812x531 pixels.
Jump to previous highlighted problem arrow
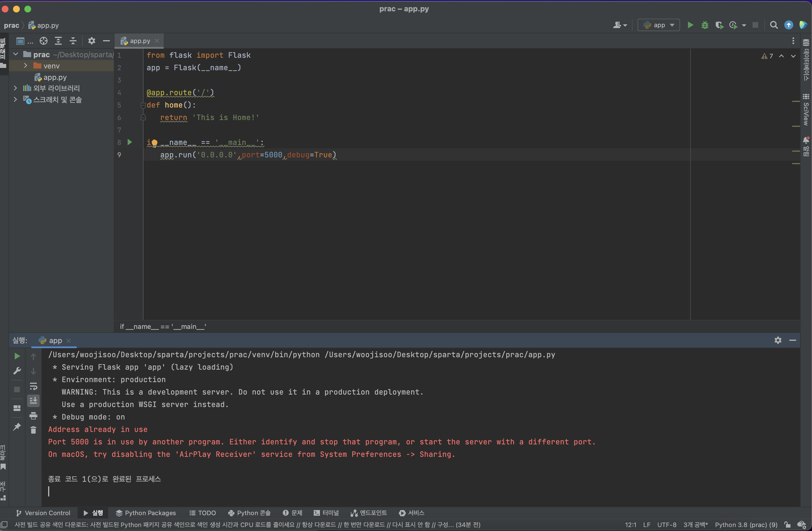pos(781,56)
